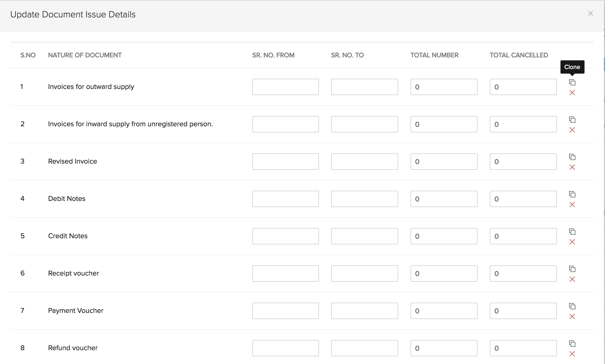Remove the Debit Notes row

pyautogui.click(x=572, y=205)
